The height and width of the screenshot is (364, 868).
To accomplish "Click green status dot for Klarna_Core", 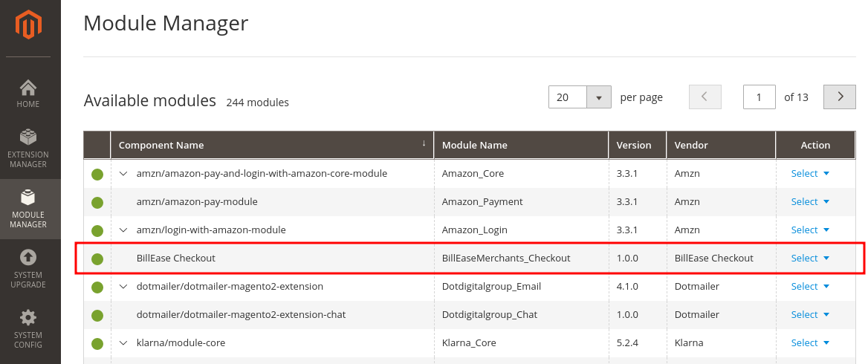I will pyautogui.click(x=97, y=343).
